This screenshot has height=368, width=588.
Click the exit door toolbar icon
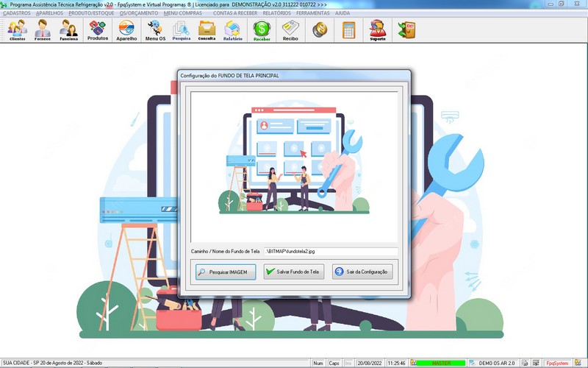pyautogui.click(x=407, y=29)
